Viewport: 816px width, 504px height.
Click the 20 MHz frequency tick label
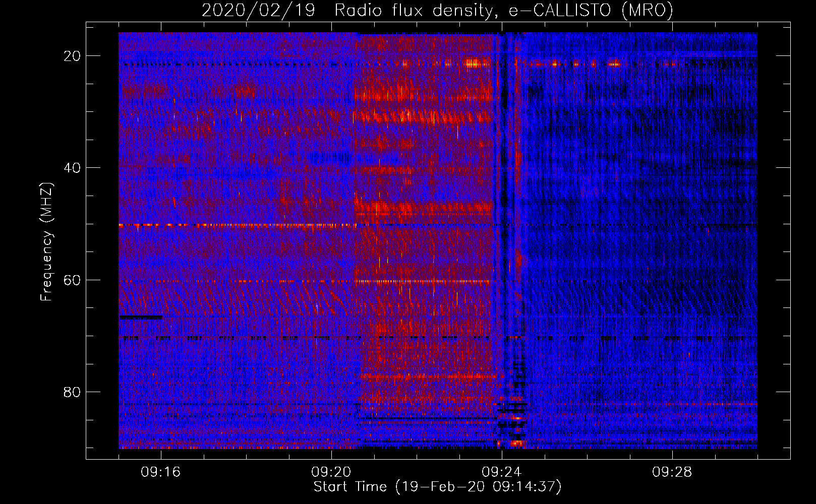coord(72,56)
